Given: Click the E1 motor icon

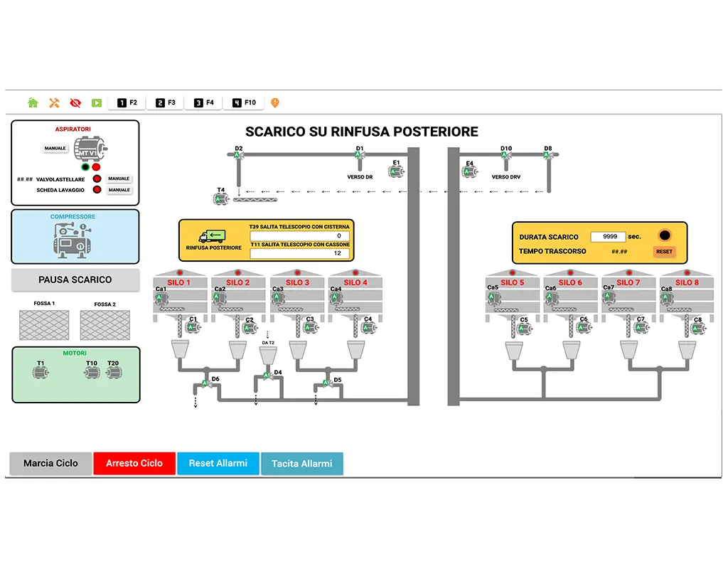Looking at the screenshot, I should point(396,172).
